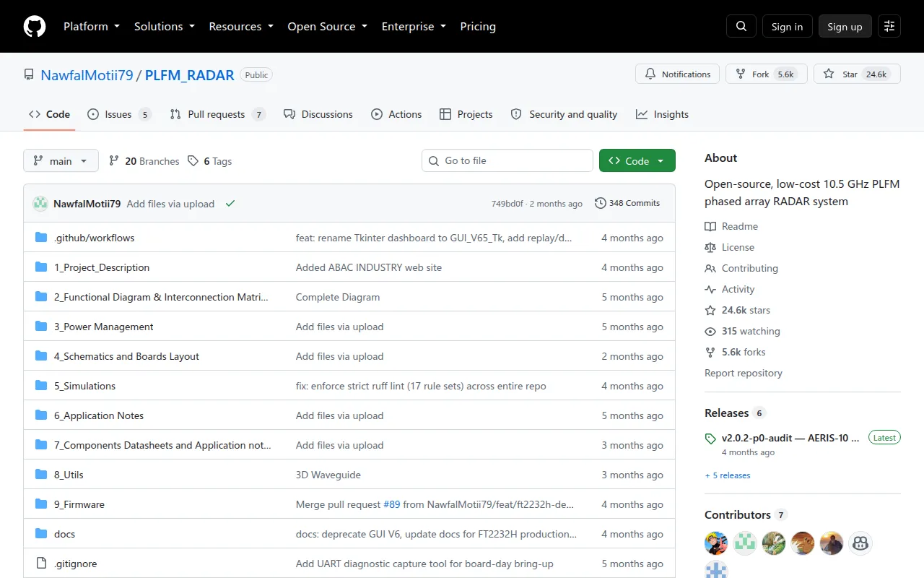This screenshot has height=578, width=924.
Task: Expand the Platform menu
Action: point(92,26)
